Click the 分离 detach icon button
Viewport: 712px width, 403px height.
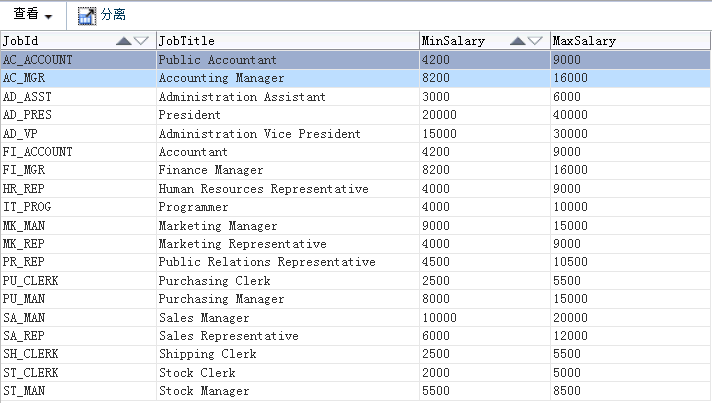[x=87, y=16]
